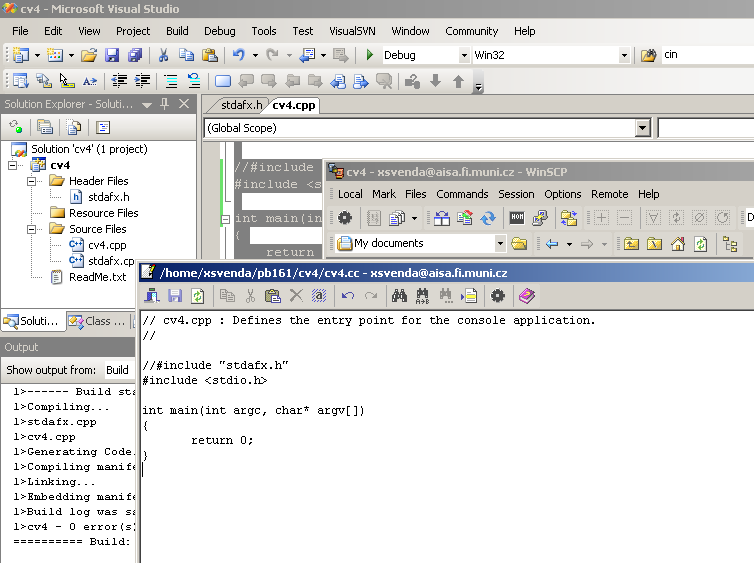Switch to stdafx.h editor tab
This screenshot has width=754, height=563.
tap(241, 105)
